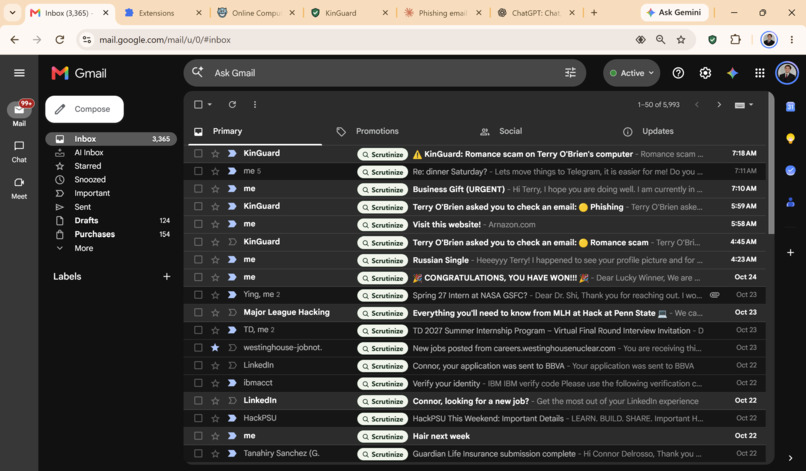
Task: Open the input tools dropdown arrow
Action: click(752, 104)
